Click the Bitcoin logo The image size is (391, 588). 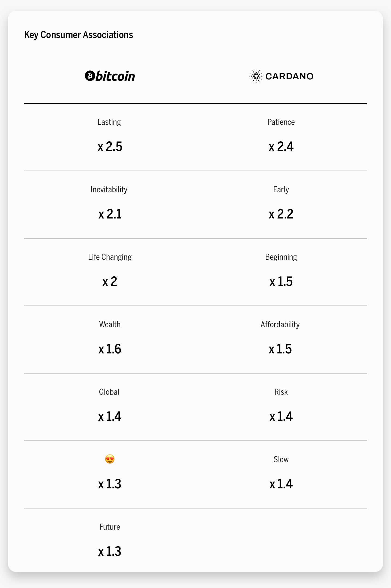110,76
